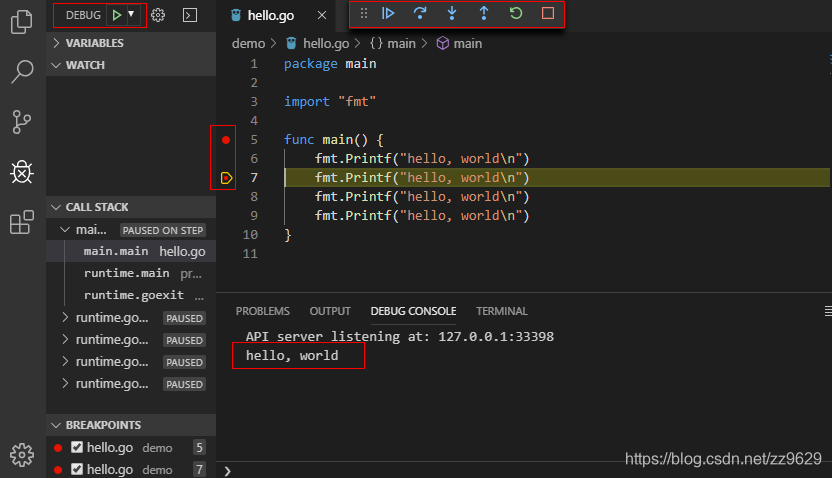
Task: Open the Debug view in activity bar
Action: (22, 172)
